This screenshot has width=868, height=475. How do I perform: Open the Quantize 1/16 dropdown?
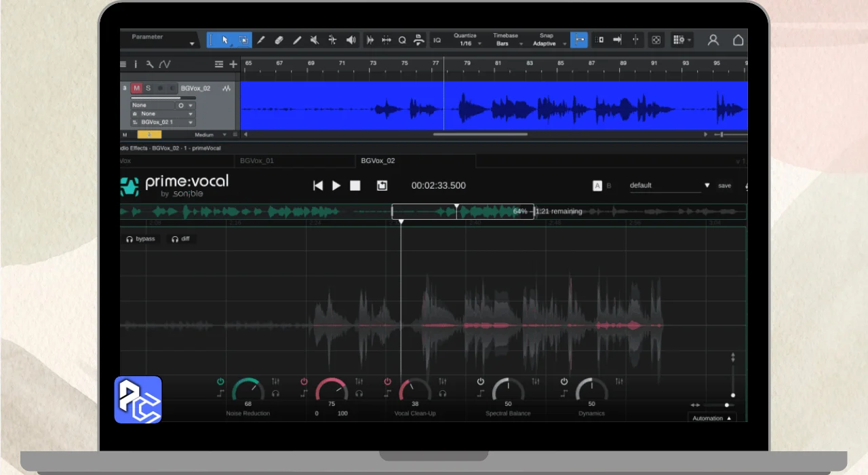(x=467, y=43)
